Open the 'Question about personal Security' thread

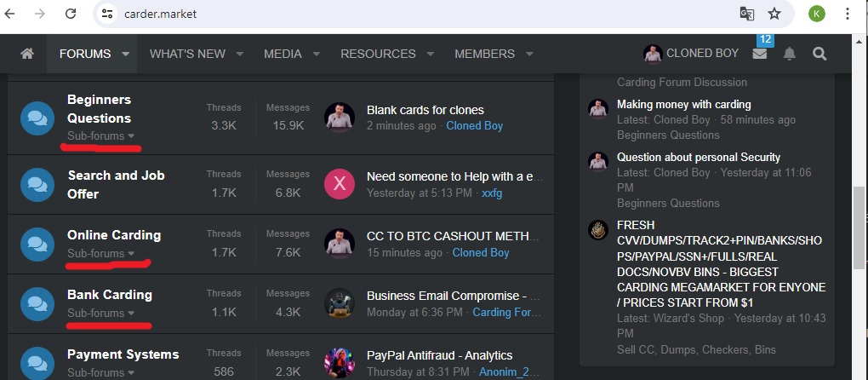coord(698,158)
